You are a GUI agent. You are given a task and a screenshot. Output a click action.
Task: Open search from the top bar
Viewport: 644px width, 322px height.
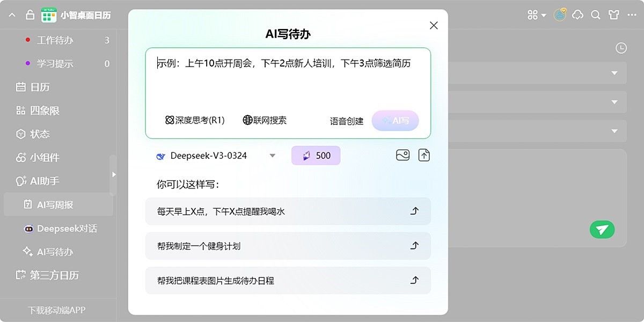pos(595,15)
